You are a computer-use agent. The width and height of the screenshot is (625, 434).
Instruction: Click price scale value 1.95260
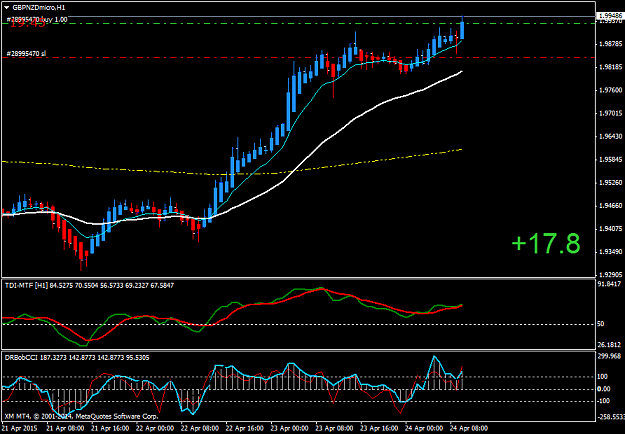pyautogui.click(x=609, y=183)
